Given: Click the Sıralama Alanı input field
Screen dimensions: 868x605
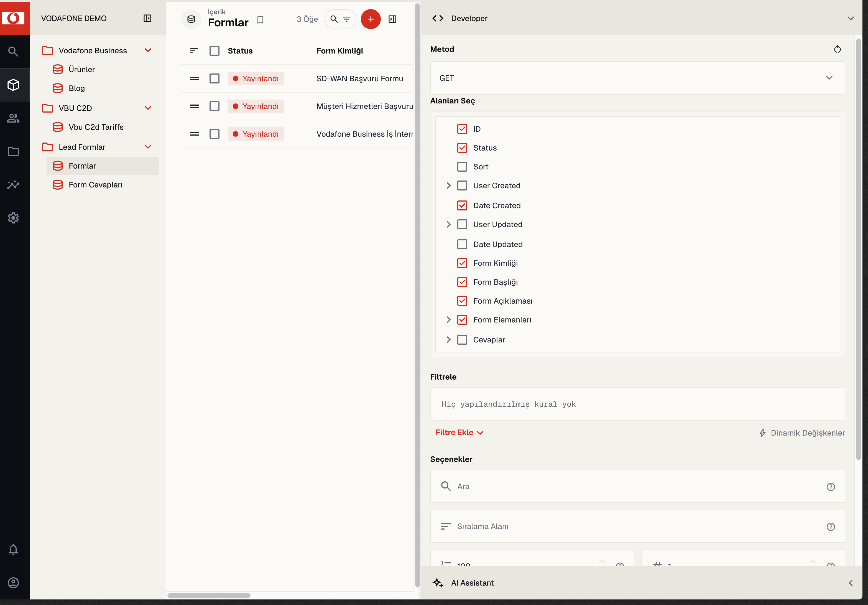Looking at the screenshot, I should pos(637,526).
